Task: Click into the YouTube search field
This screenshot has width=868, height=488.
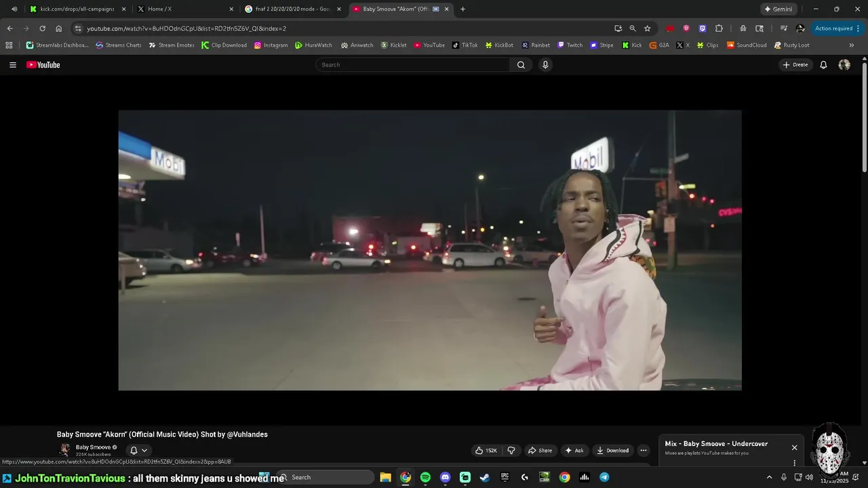Action: [x=412, y=65]
